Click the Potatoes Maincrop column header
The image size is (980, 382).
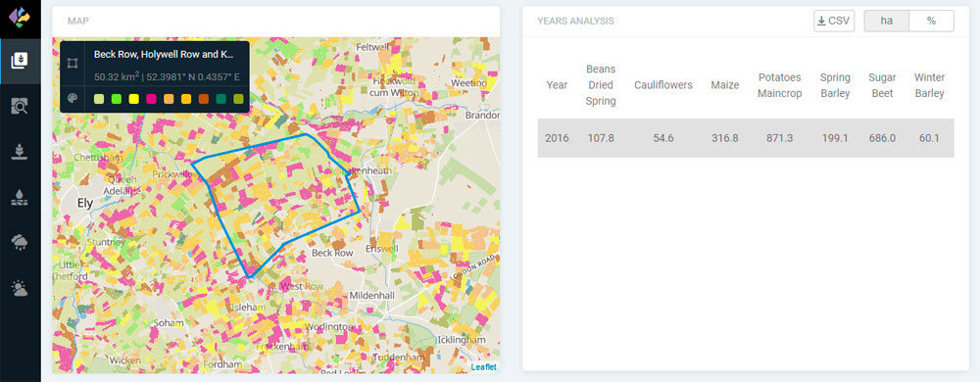click(780, 85)
